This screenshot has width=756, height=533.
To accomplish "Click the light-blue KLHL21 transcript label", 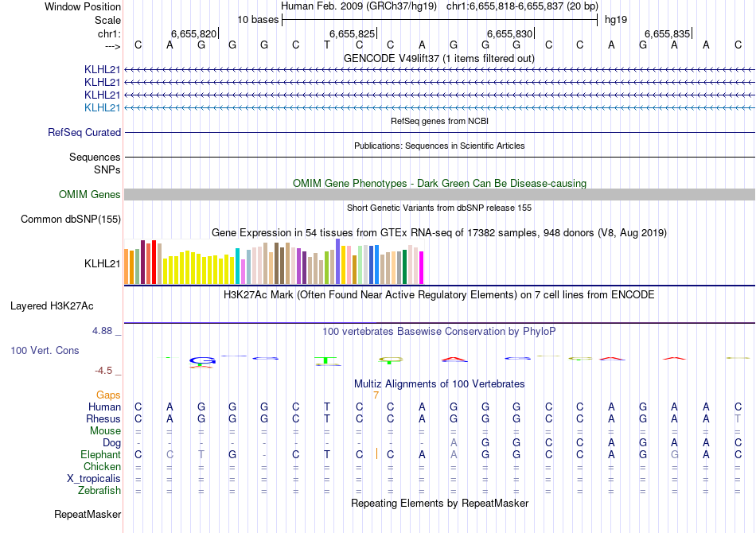I will pyautogui.click(x=103, y=107).
